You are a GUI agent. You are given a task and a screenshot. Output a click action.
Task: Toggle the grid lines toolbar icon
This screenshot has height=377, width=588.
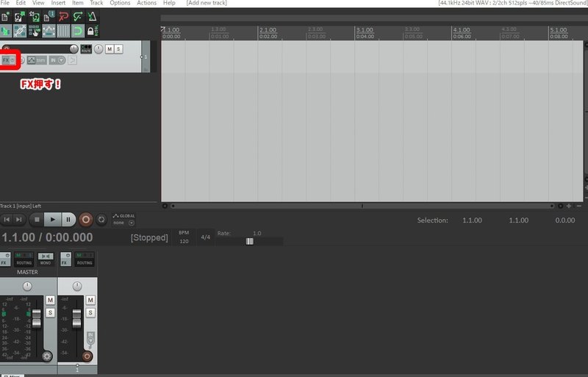point(63,31)
